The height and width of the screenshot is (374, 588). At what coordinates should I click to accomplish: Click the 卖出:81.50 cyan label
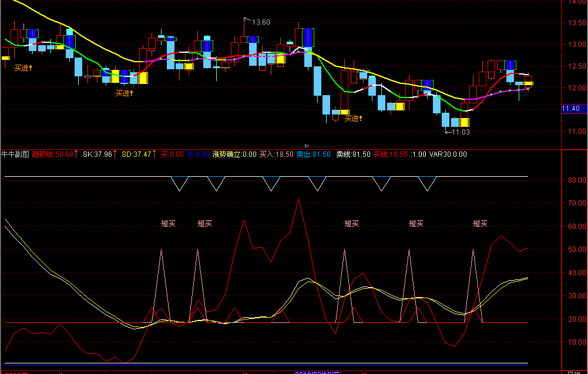[314, 154]
